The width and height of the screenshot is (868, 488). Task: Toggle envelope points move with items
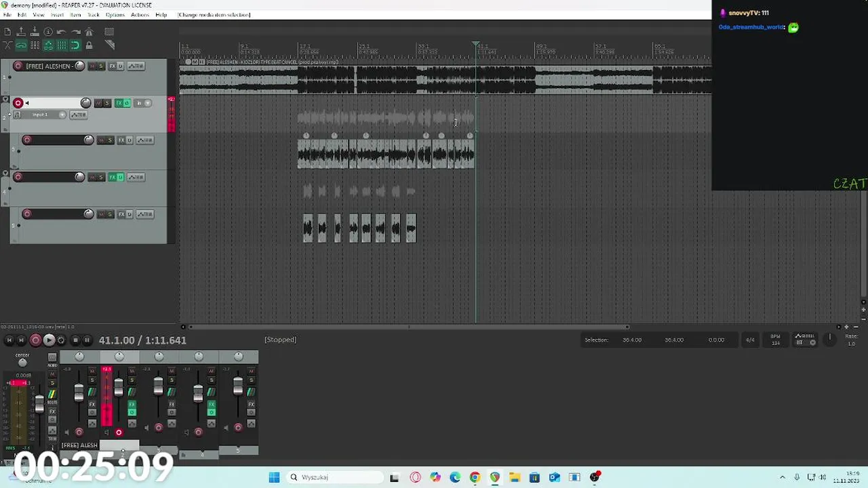[48, 45]
